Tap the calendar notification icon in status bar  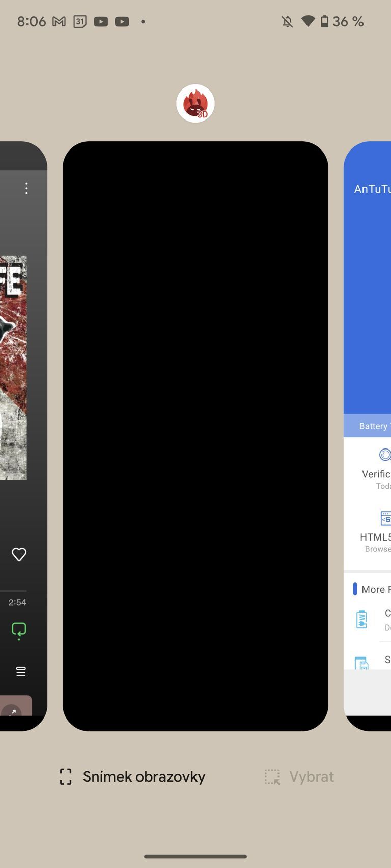click(x=80, y=21)
